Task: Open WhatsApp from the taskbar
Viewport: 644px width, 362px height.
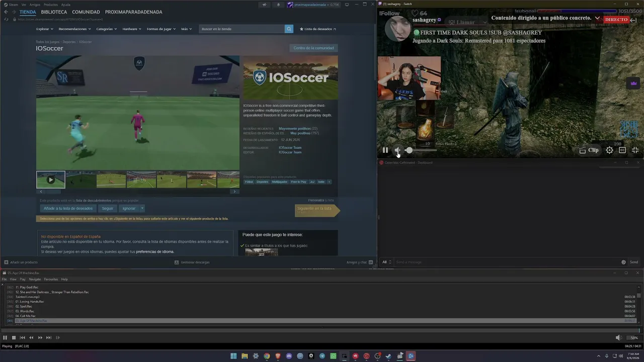Action: (333, 356)
